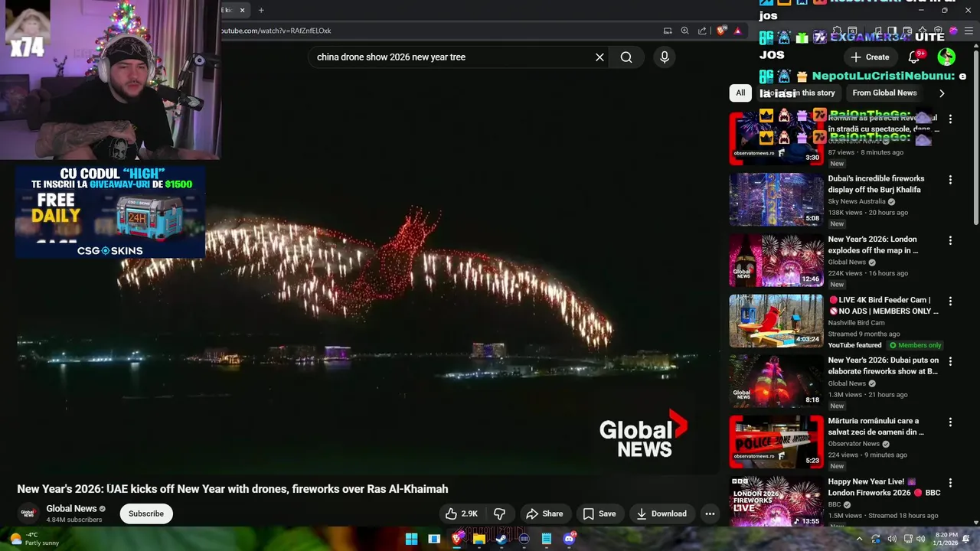Select the From Global News chip
Screen dimensions: 980x551
884,93
